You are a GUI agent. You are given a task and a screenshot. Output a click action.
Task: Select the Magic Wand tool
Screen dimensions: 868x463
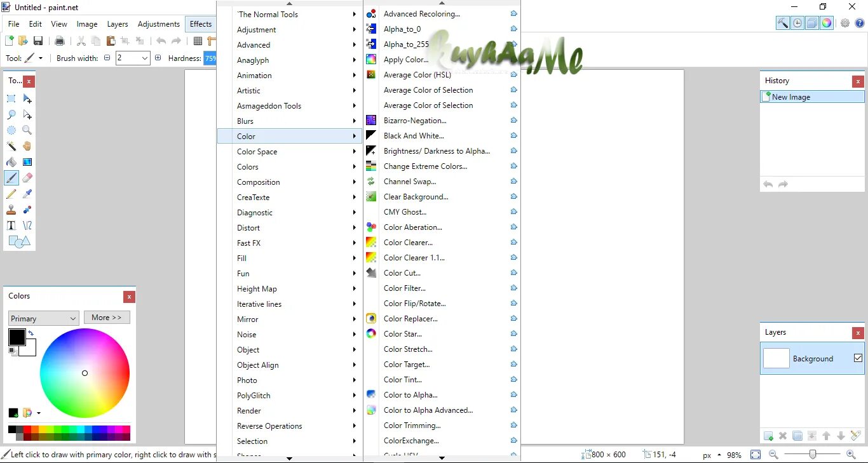point(11,146)
